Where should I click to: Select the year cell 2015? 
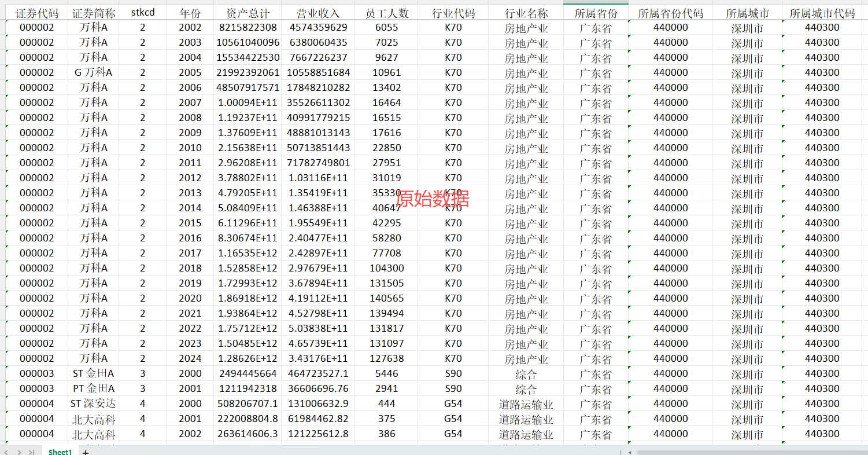tap(190, 223)
